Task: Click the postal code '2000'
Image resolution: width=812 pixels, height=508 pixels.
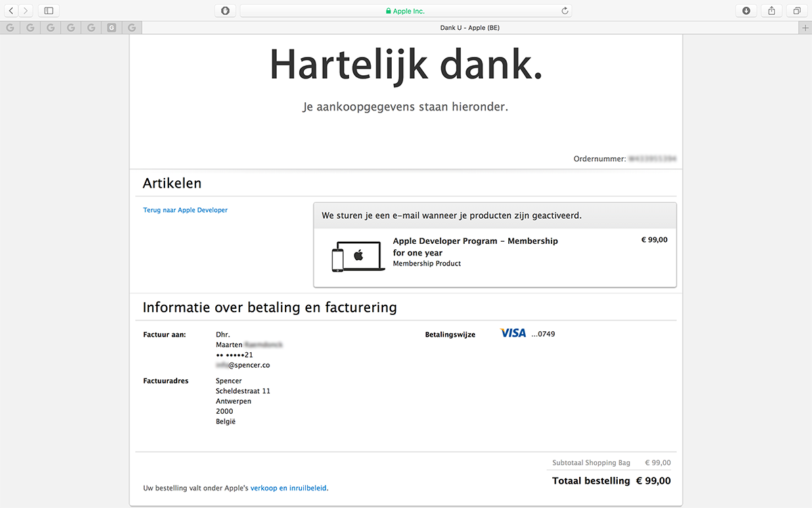Action: tap(225, 411)
